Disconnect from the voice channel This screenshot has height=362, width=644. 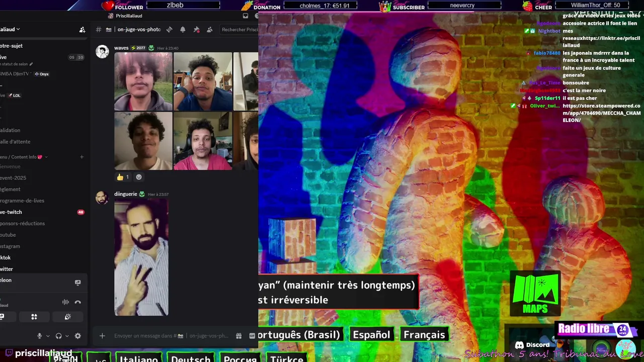point(77,302)
